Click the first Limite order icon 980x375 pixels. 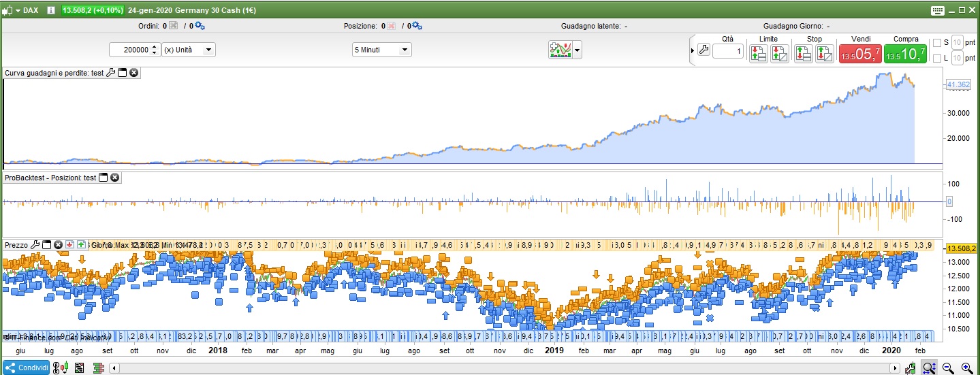(x=758, y=54)
